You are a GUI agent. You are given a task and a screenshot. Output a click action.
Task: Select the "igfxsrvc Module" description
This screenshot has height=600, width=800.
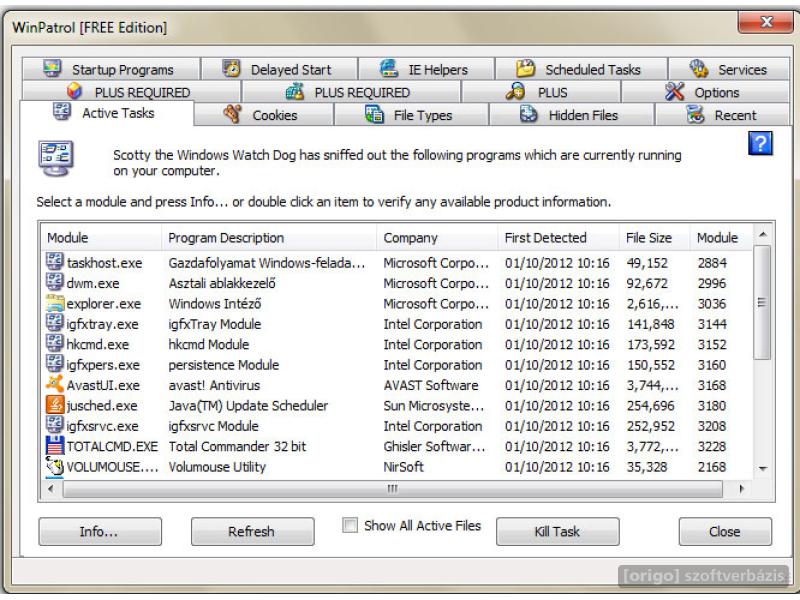tap(213, 426)
